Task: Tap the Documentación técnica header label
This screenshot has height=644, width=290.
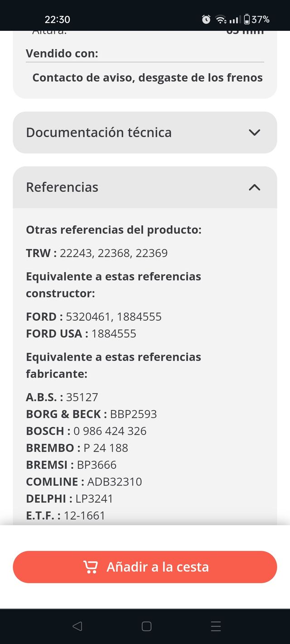Action: tap(99, 133)
